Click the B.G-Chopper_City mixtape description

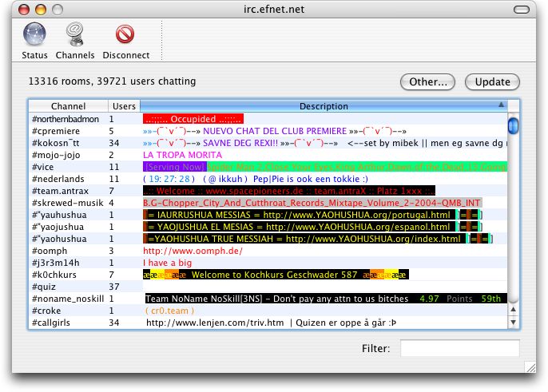312,203
